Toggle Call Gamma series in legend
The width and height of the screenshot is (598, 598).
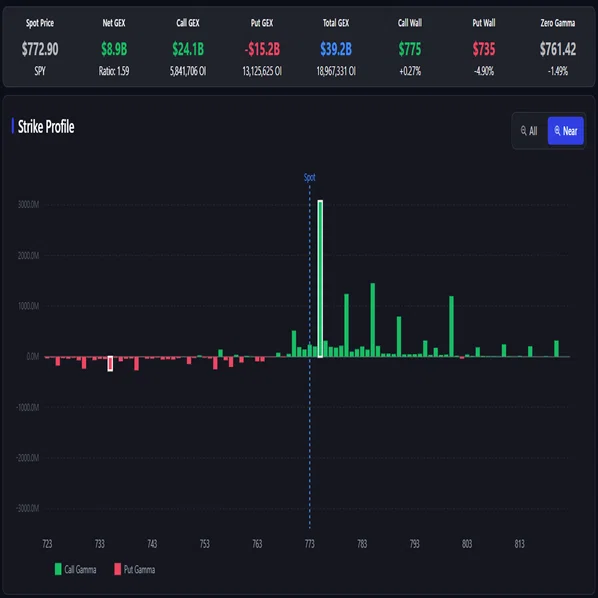(76, 569)
